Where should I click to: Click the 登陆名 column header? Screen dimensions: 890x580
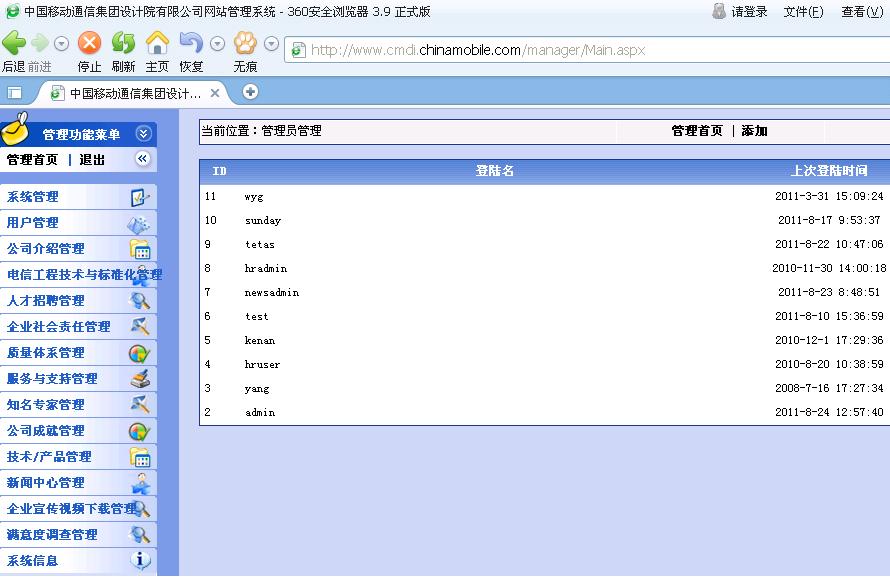pyautogui.click(x=494, y=171)
